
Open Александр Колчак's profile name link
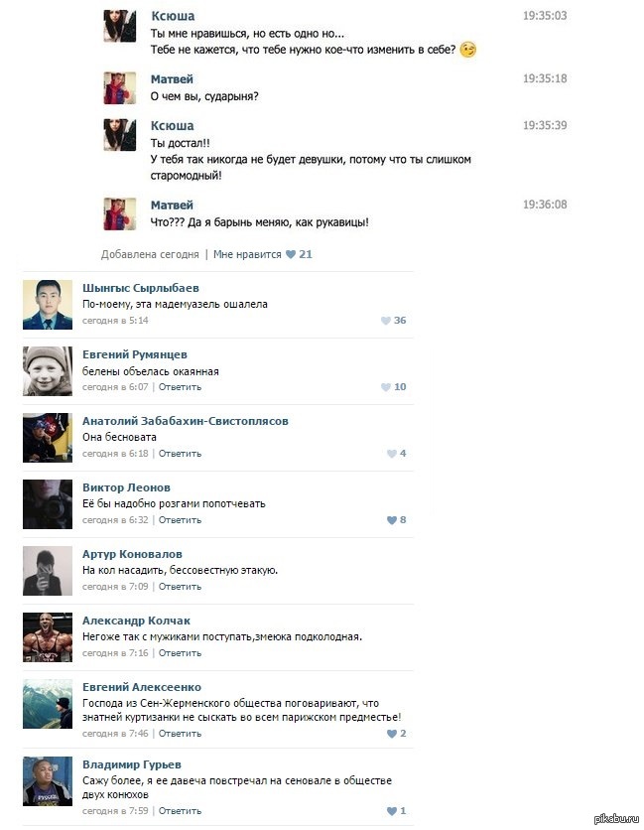pyautogui.click(x=136, y=621)
